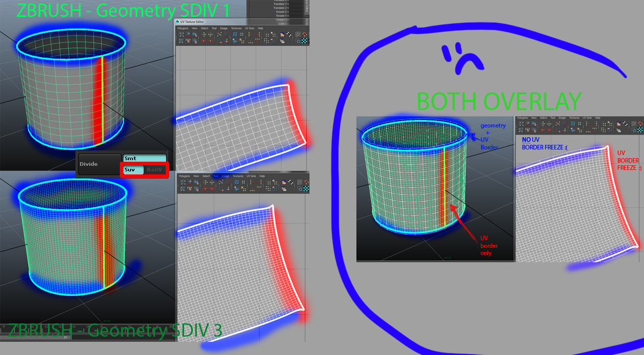Click Flip U icon in SDIV 3 UV editor

[x=206, y=182]
